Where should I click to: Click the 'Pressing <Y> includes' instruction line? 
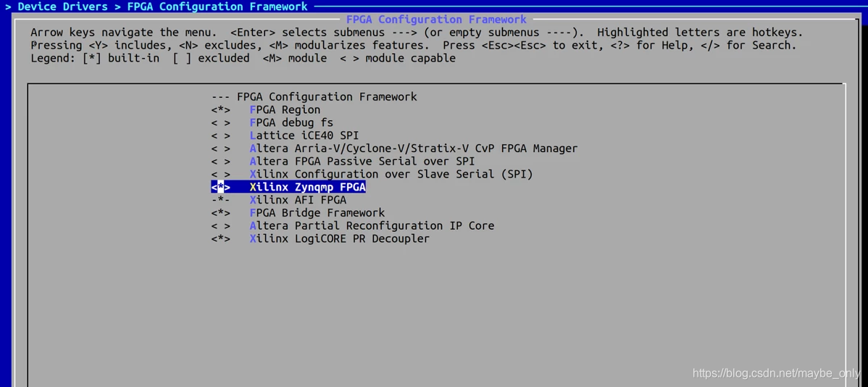pyautogui.click(x=413, y=46)
